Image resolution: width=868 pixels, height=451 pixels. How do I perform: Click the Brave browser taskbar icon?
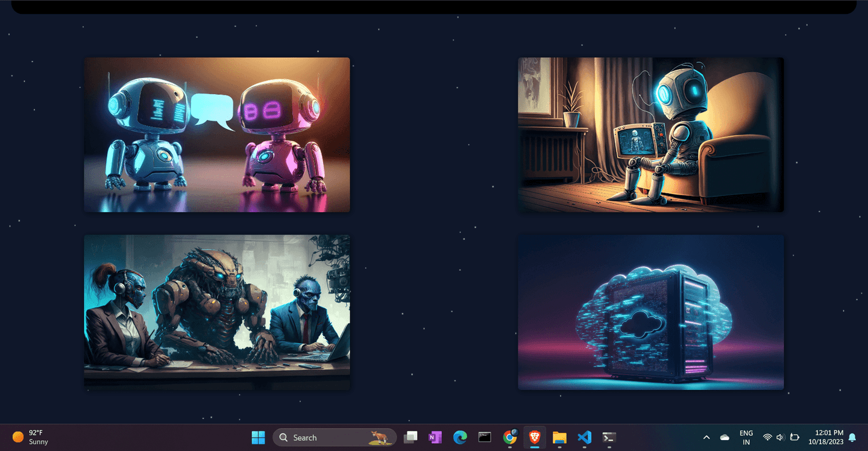pos(535,437)
